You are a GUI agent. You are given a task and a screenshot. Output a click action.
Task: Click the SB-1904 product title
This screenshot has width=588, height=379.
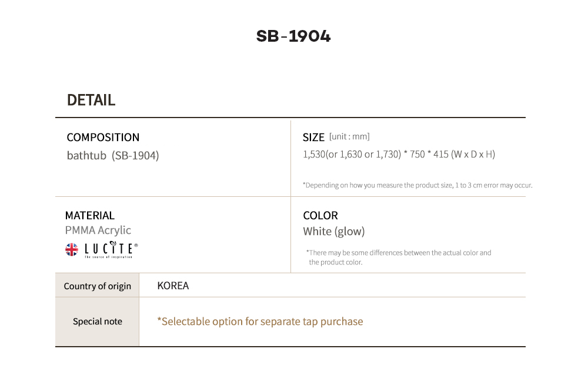[293, 36]
